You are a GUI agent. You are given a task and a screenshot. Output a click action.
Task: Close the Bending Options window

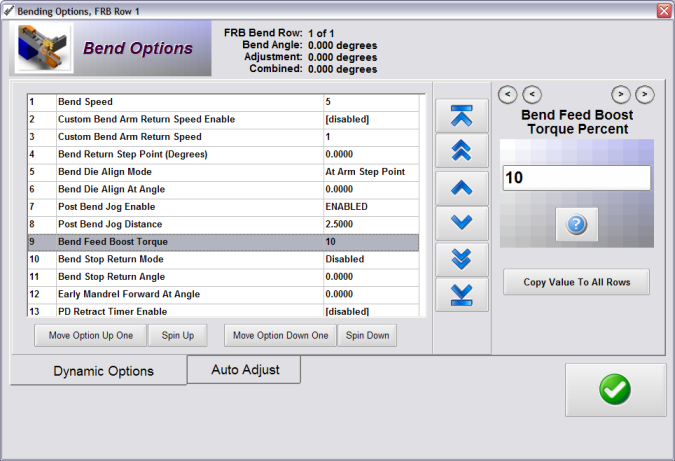[663, 9]
